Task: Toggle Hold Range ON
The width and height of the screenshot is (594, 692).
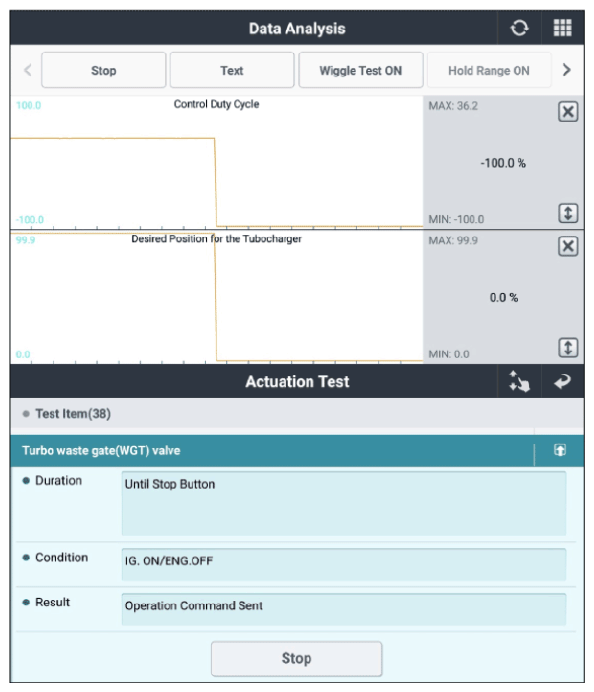Action: click(x=489, y=71)
